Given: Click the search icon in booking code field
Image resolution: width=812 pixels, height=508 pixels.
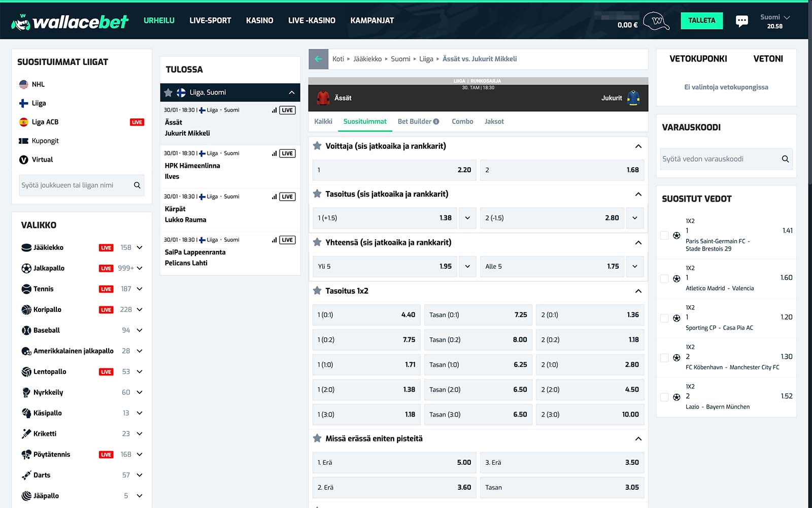Looking at the screenshot, I should point(785,159).
